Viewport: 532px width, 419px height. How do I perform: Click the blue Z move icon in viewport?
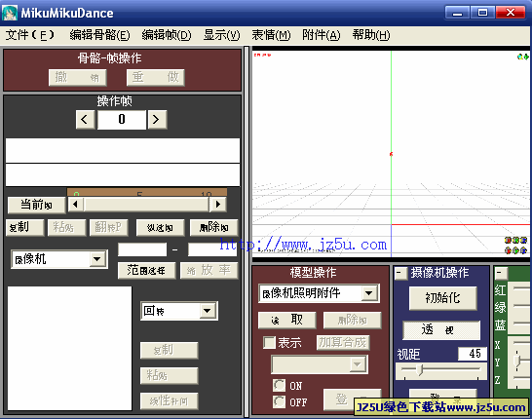(x=524, y=250)
